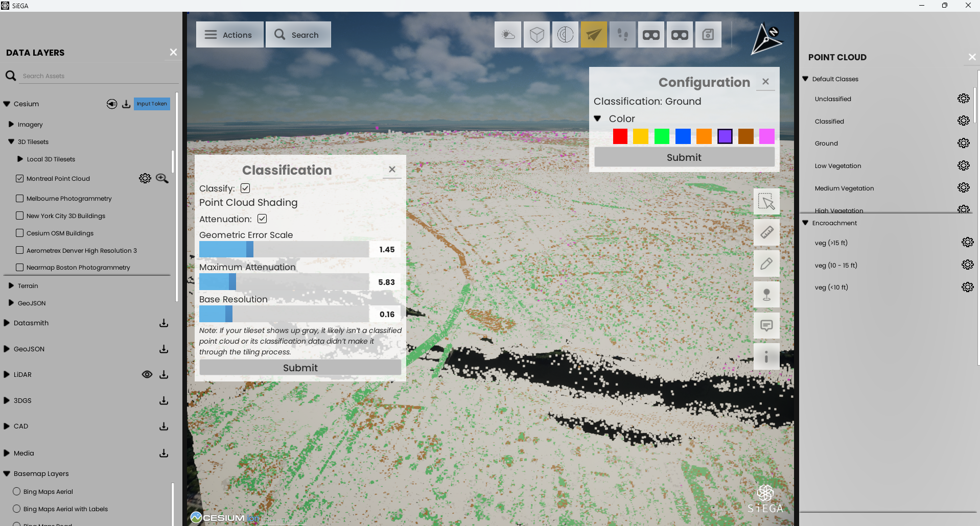Choose the pencil draw tool

coord(766,264)
